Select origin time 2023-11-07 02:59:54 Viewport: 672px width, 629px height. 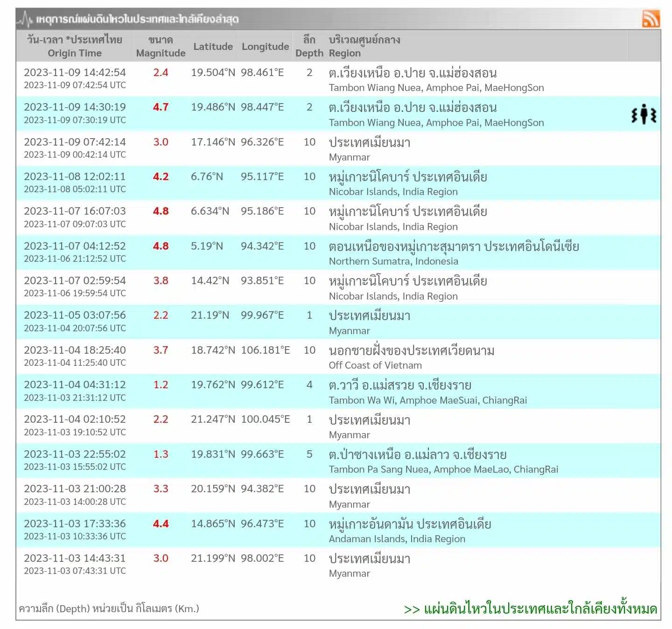75,280
